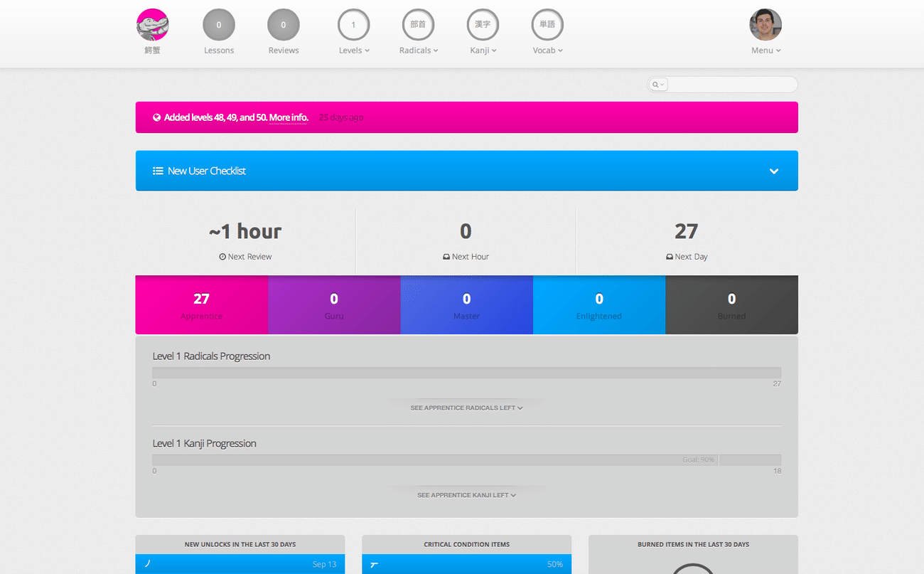Screen dimensions: 924x574
Task: Expand the New User Checklist chevron
Action: [774, 171]
